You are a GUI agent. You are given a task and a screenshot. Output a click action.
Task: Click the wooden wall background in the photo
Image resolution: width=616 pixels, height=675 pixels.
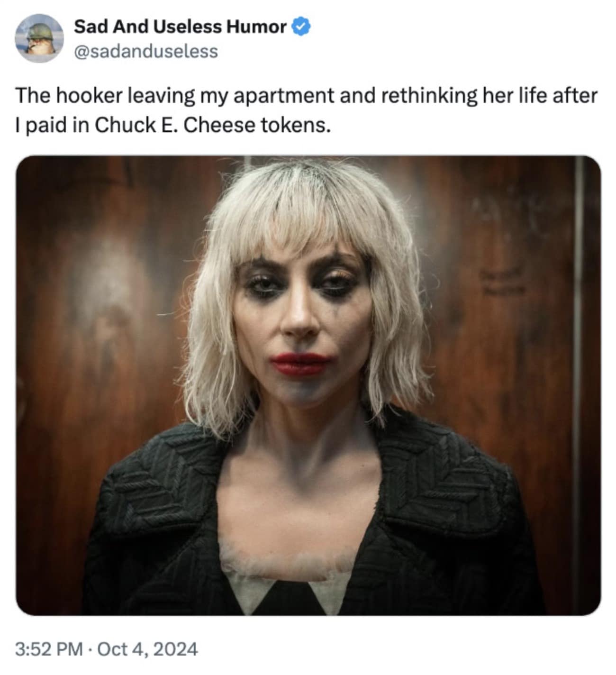click(x=95, y=284)
